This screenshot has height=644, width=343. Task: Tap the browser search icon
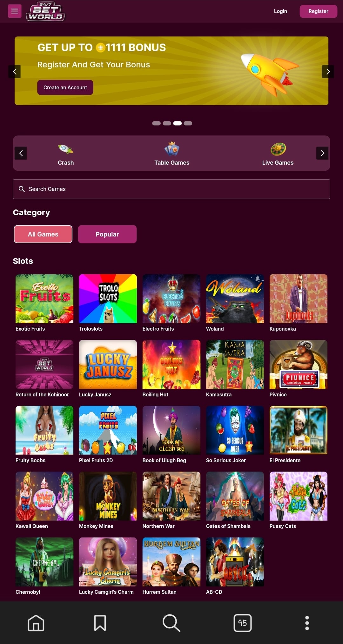pos(171,623)
